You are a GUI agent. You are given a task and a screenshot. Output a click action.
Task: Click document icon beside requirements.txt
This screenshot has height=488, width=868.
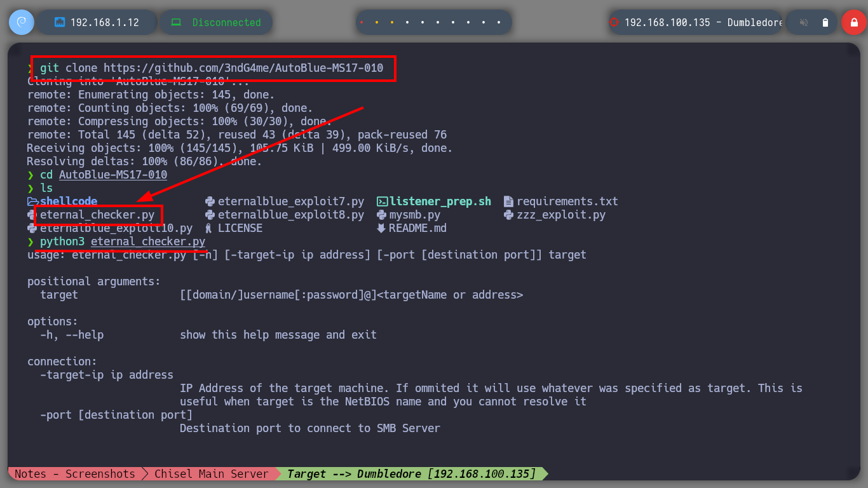[508, 201]
